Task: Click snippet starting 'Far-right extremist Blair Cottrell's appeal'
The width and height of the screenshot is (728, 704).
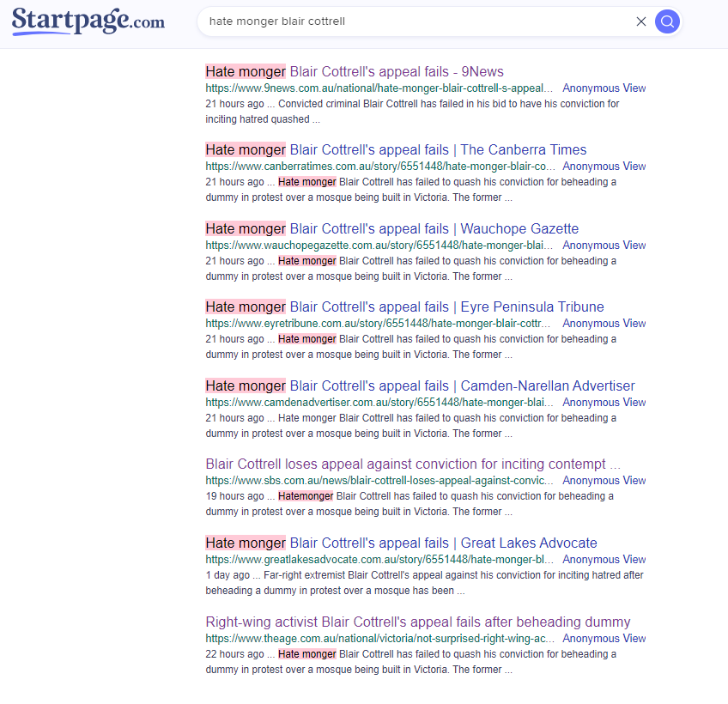Action: (424, 582)
